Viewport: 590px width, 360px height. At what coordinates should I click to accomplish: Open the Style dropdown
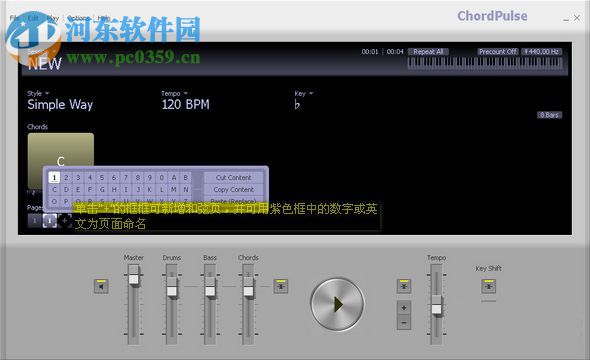pyautogui.click(x=38, y=93)
